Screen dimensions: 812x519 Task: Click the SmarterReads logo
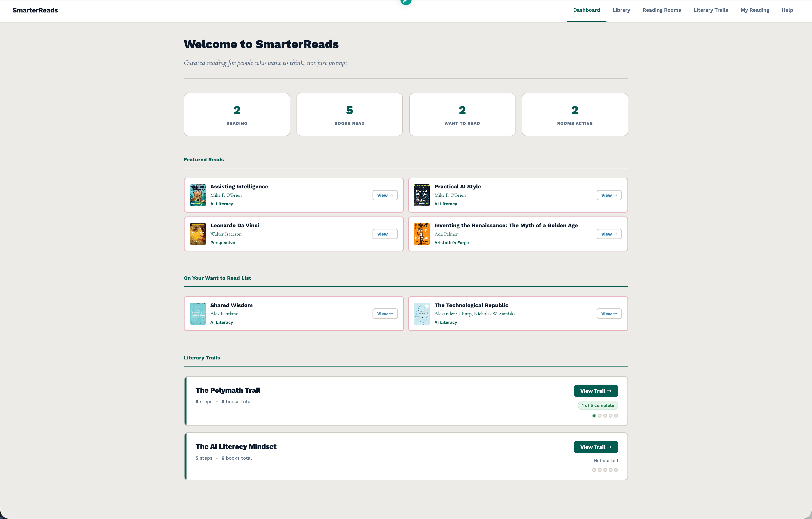point(35,10)
